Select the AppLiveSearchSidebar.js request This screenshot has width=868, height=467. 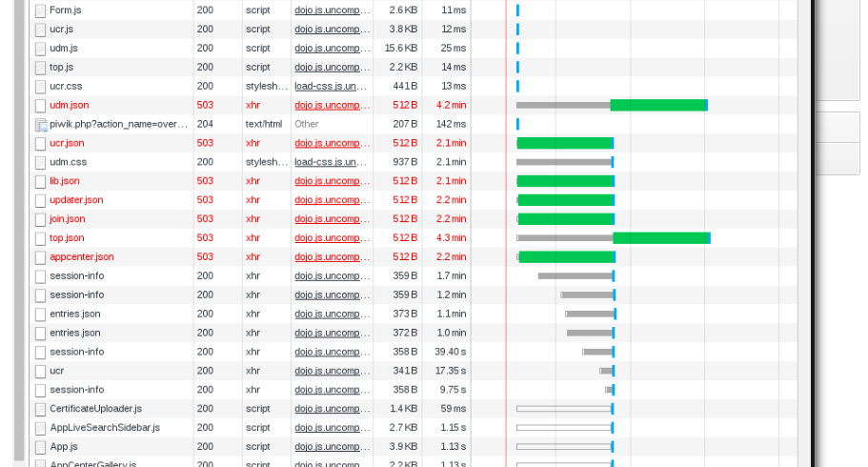[105, 428]
